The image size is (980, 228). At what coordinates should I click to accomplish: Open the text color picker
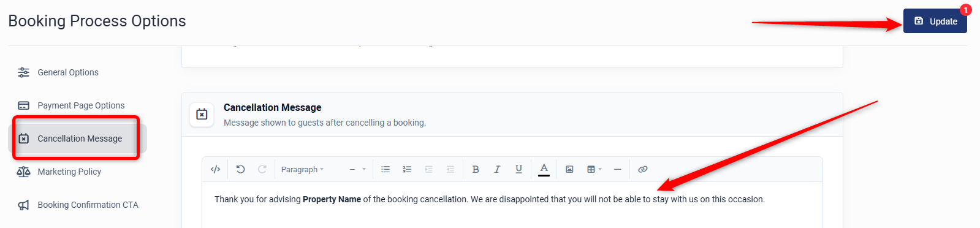click(544, 169)
